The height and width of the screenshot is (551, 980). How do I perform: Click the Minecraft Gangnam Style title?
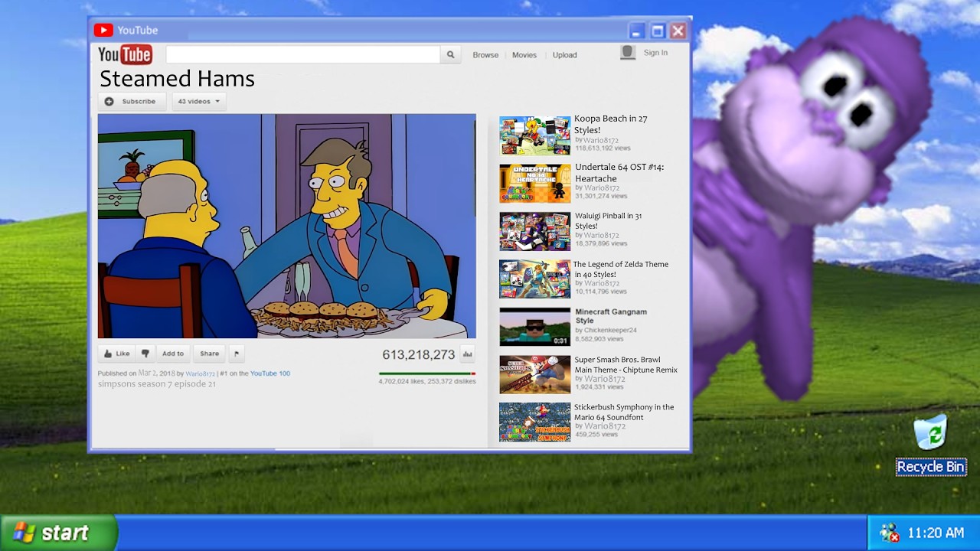(611, 316)
